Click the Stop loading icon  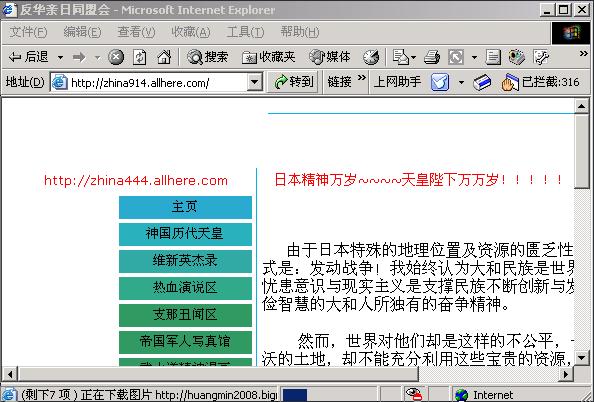(x=116, y=57)
